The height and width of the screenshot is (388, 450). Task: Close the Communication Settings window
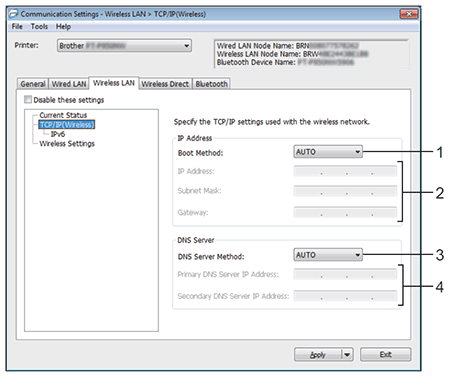click(x=409, y=14)
